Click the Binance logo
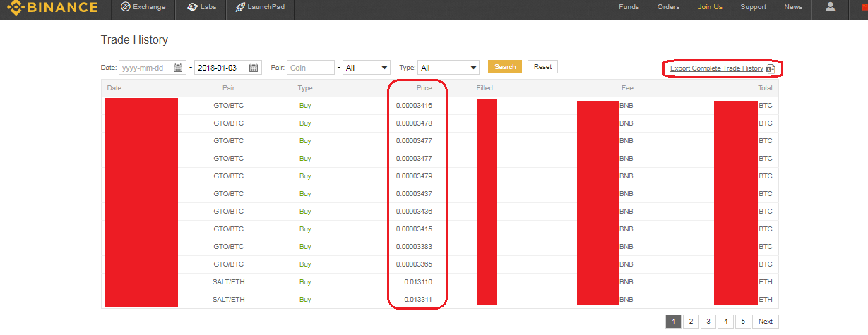The width and height of the screenshot is (868, 335). pos(53,8)
